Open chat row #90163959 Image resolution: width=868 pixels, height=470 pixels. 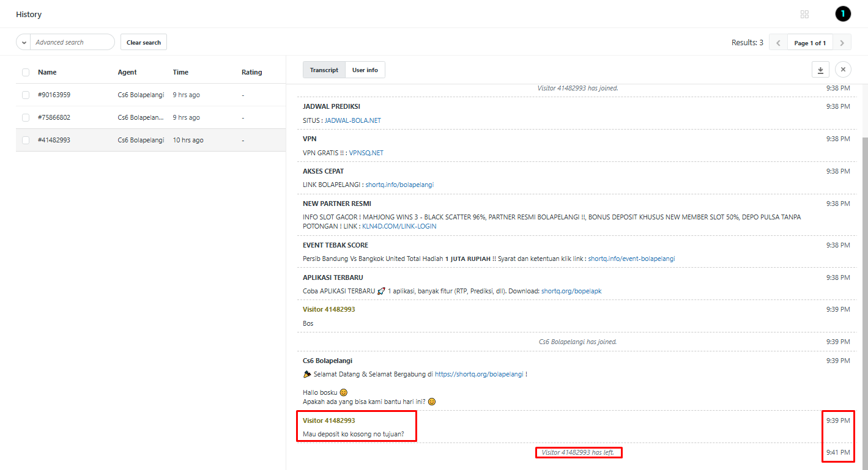[x=150, y=95]
